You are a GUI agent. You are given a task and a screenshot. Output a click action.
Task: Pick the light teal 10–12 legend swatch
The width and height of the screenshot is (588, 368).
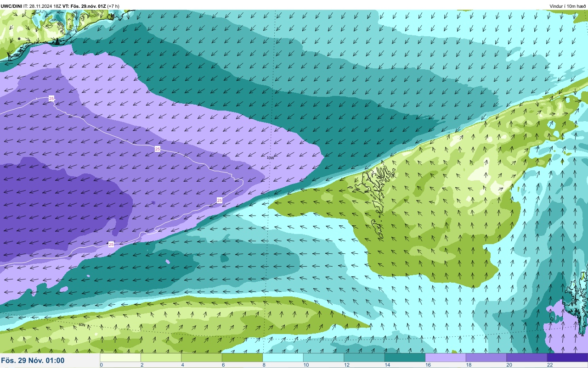click(323, 357)
